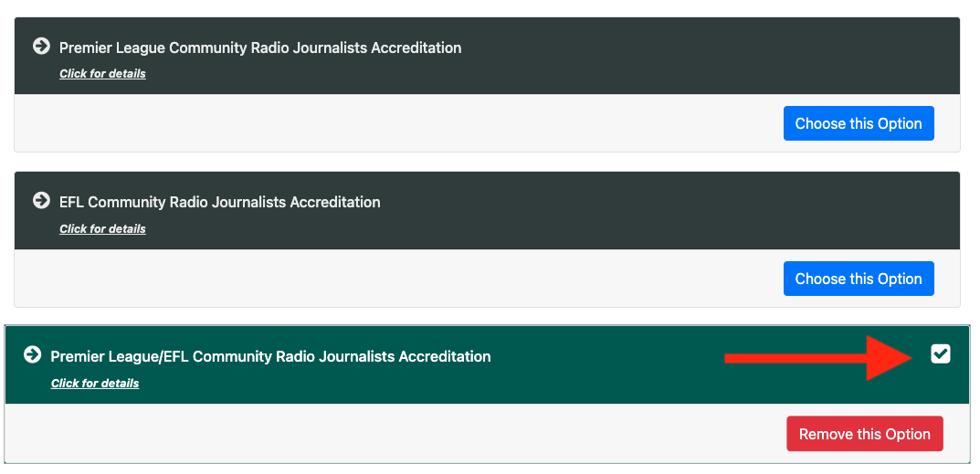Image resolution: width=980 pixels, height=474 pixels.
Task: Choose the EFL Community Radio Journalists Accreditation option
Action: [x=859, y=279]
